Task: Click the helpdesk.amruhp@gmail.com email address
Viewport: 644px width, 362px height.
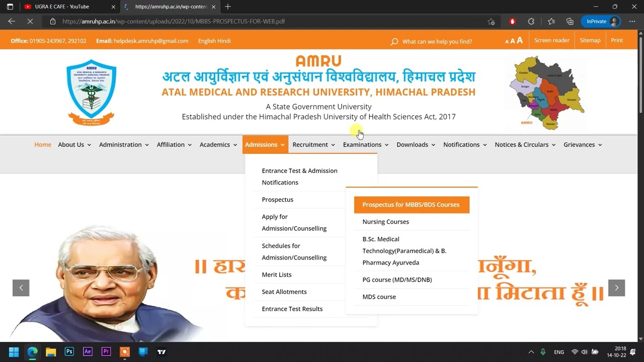Action: point(151,41)
